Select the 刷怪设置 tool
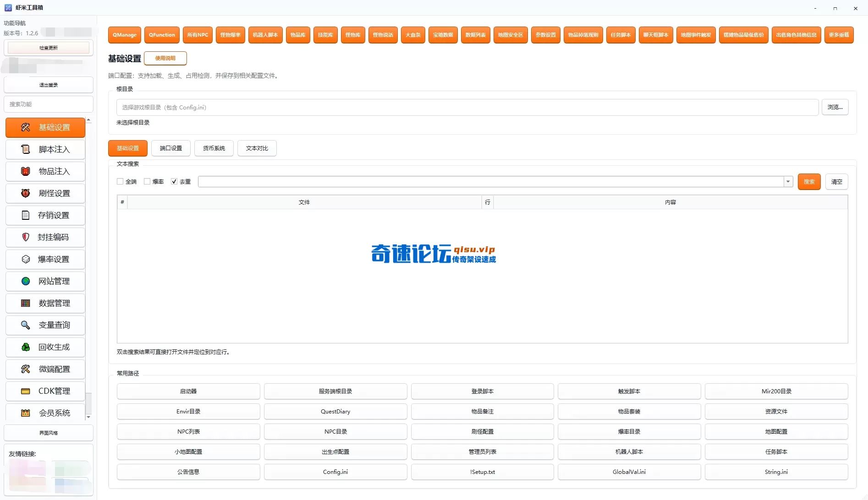 point(45,193)
